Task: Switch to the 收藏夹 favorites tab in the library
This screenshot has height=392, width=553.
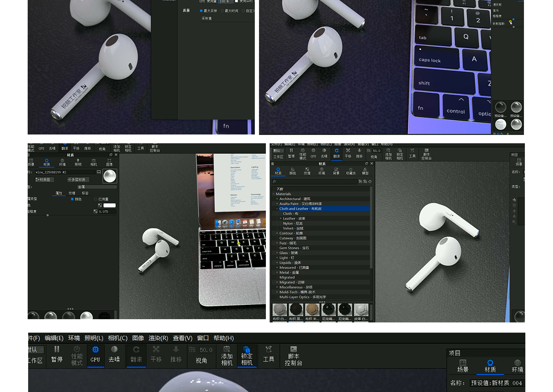Action: click(x=351, y=171)
